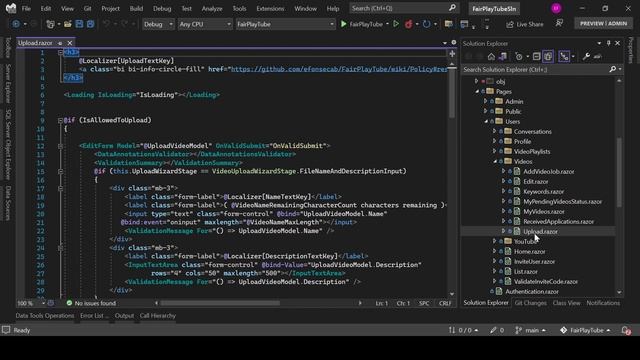Image resolution: width=640 pixels, height=360 pixels.
Task: Expand the Admin folder node
Action: click(x=486, y=101)
